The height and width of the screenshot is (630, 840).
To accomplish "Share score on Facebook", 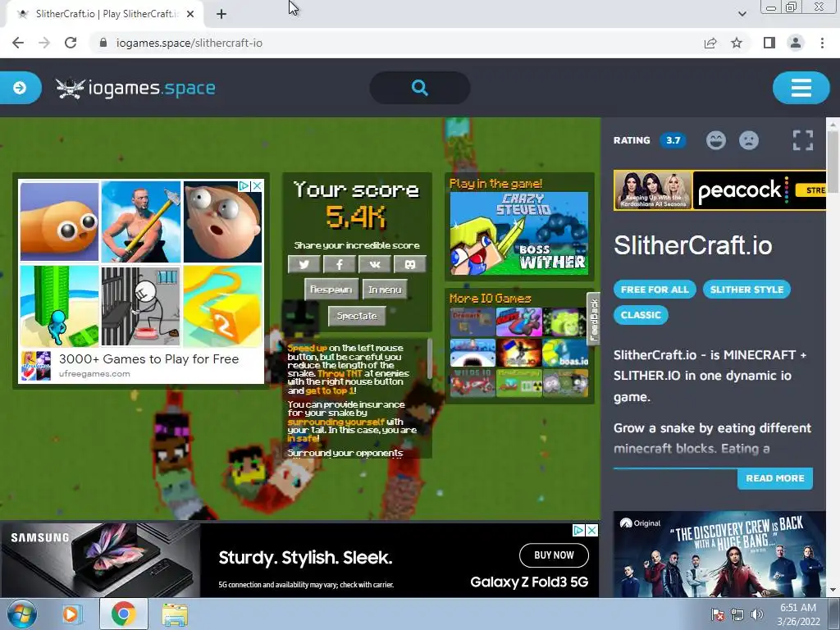I will point(339,264).
